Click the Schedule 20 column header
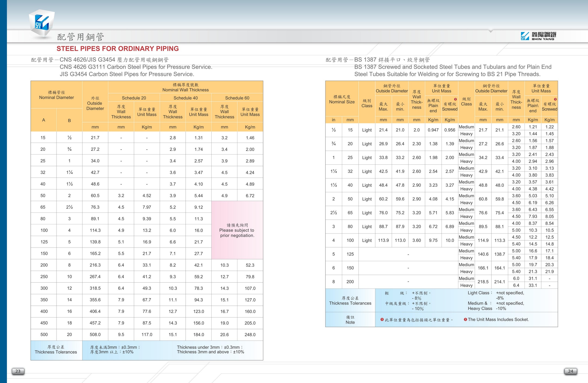 click(134, 98)
